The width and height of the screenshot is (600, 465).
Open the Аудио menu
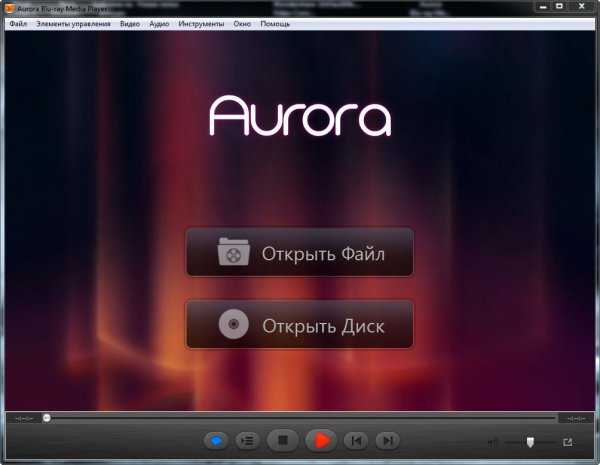159,24
